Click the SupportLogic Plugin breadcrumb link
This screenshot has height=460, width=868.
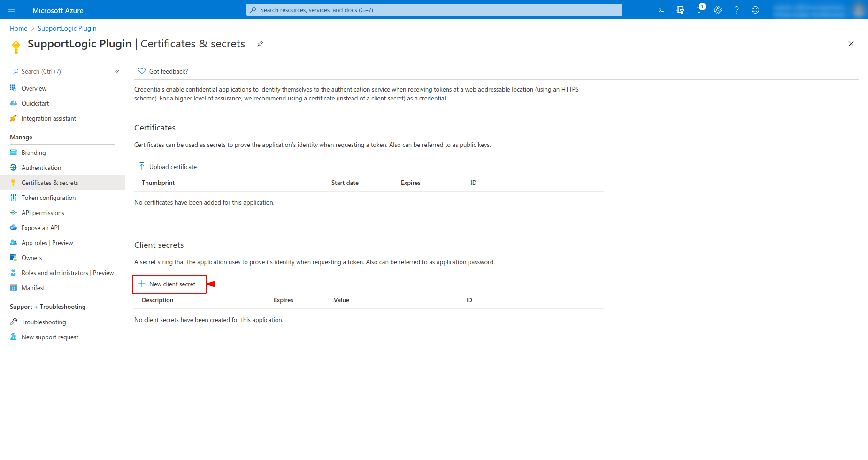[67, 28]
